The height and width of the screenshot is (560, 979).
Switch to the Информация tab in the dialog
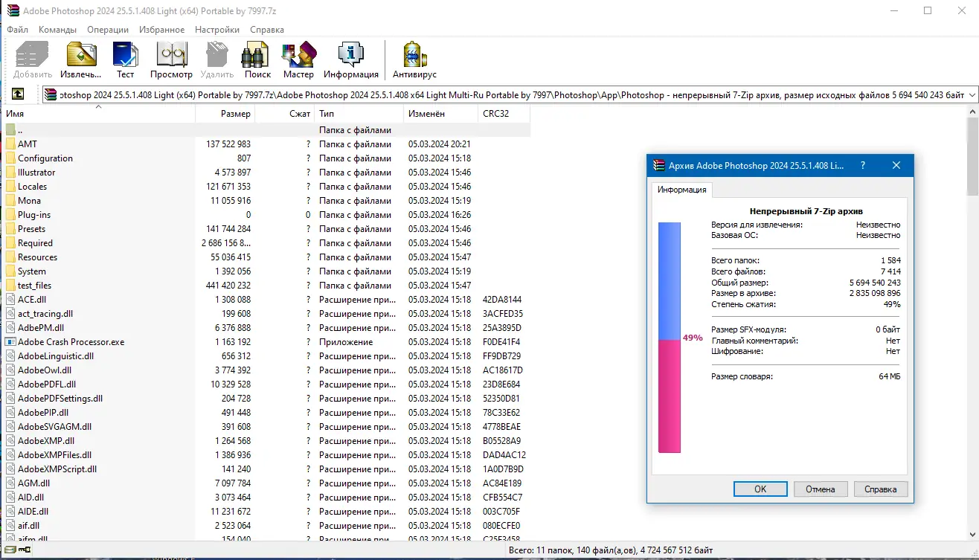pos(682,190)
